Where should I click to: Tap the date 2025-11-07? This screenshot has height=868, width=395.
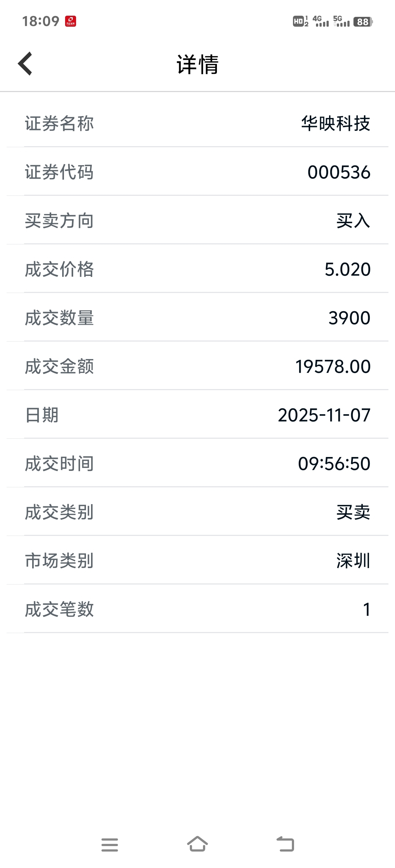(324, 415)
